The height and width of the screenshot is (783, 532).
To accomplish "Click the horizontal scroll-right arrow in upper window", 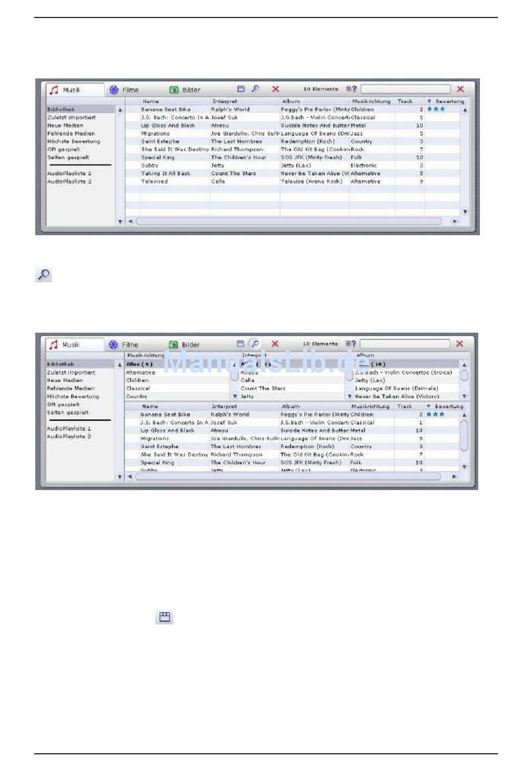I will point(454,221).
